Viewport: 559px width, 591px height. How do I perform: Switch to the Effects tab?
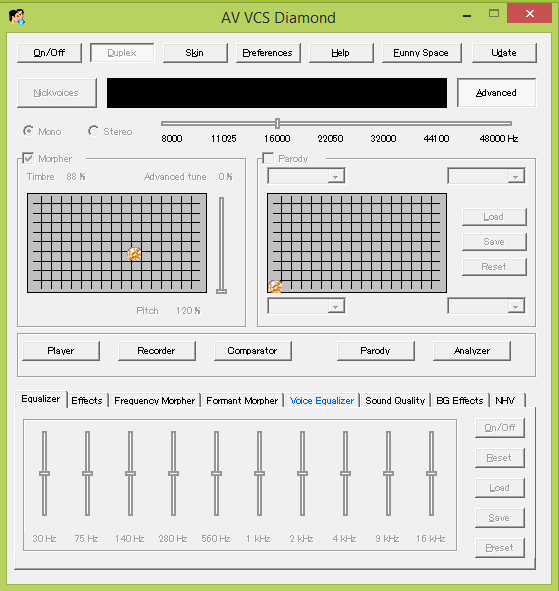click(87, 400)
